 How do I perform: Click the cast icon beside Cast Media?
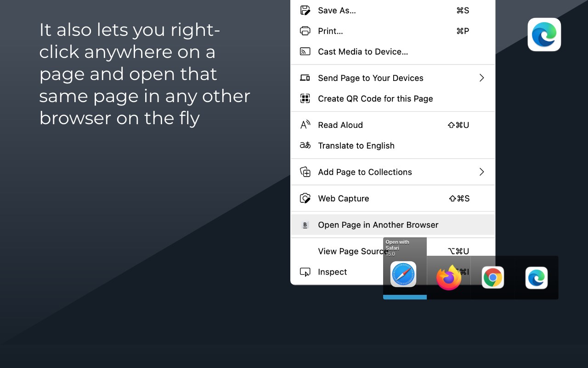(305, 52)
